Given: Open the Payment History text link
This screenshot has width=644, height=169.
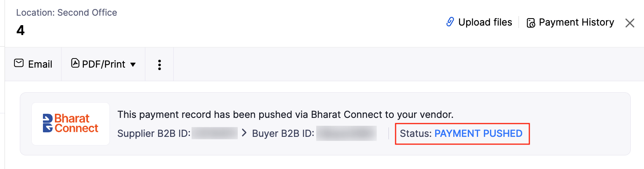Looking at the screenshot, I should point(576,22).
